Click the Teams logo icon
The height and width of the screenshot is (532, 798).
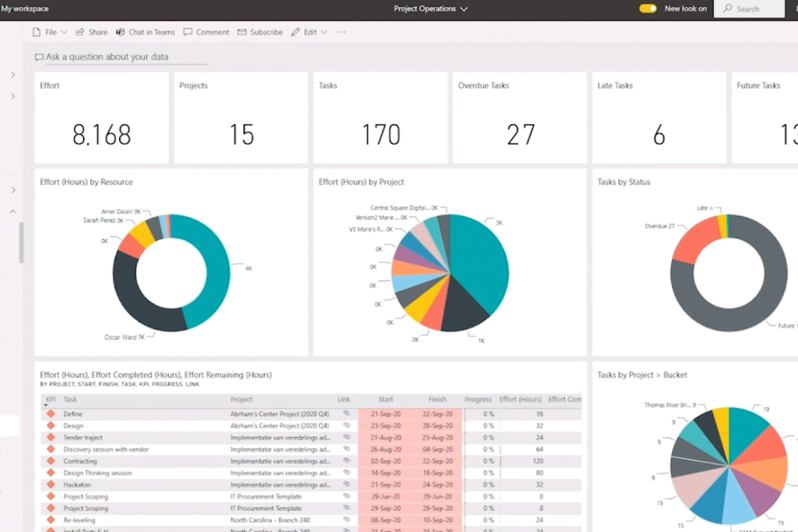pyautogui.click(x=120, y=32)
